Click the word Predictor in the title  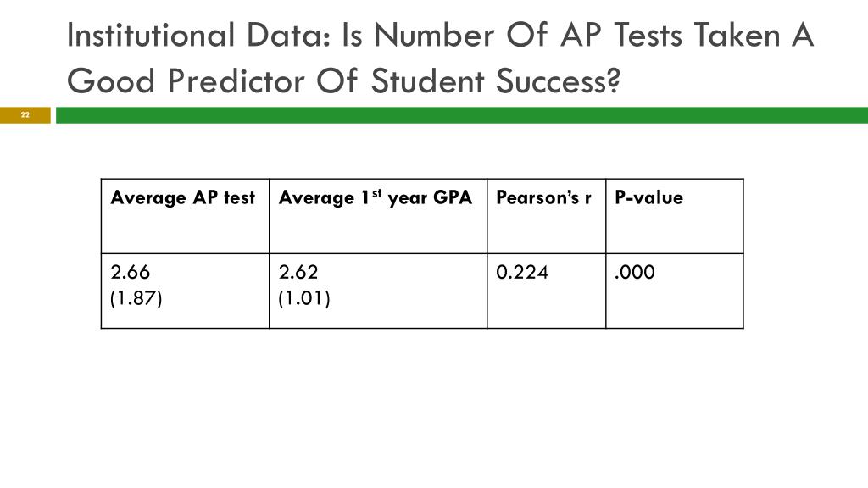(236, 80)
